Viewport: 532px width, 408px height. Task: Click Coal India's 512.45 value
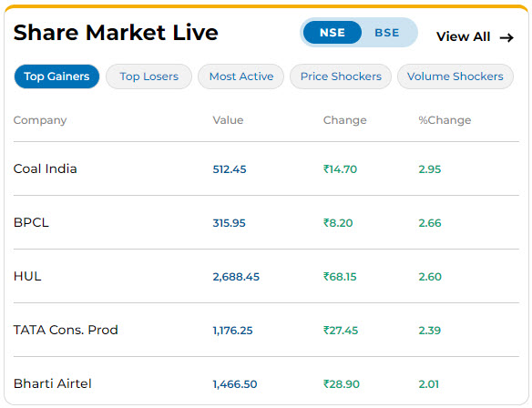230,169
